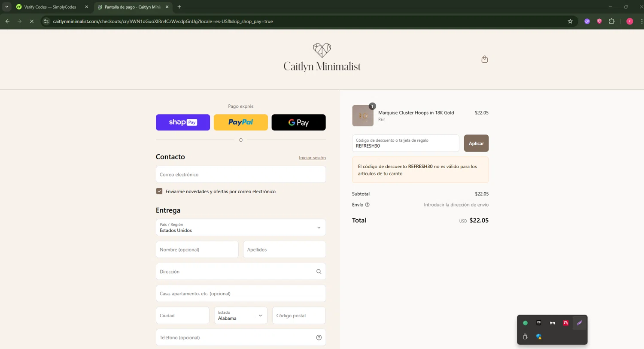Open the shopping bag cart icon

coord(484,59)
